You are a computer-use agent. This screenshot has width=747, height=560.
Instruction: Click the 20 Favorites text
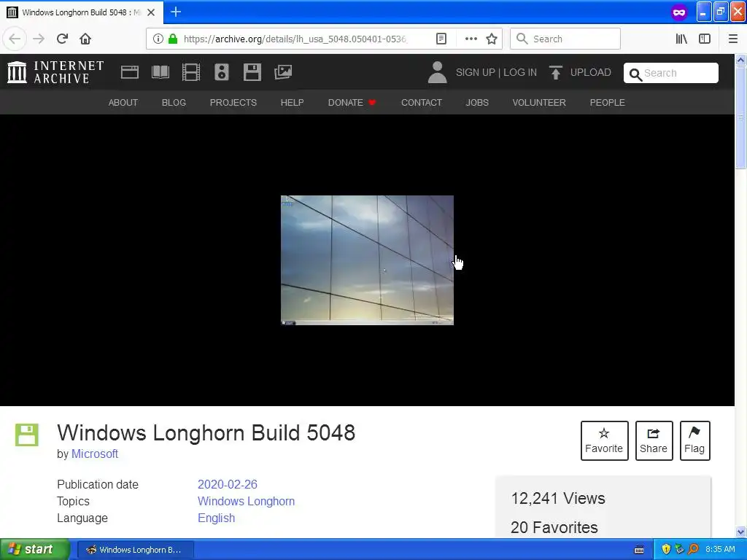(x=554, y=527)
